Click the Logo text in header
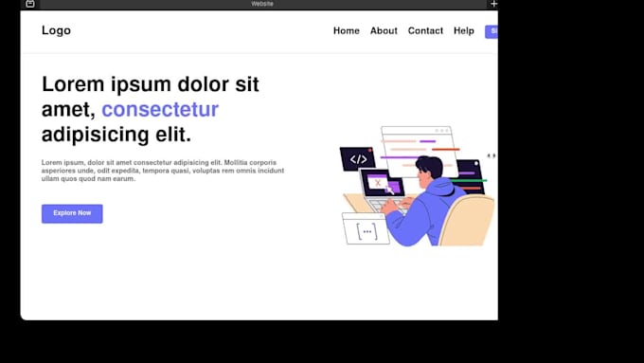 tap(56, 30)
